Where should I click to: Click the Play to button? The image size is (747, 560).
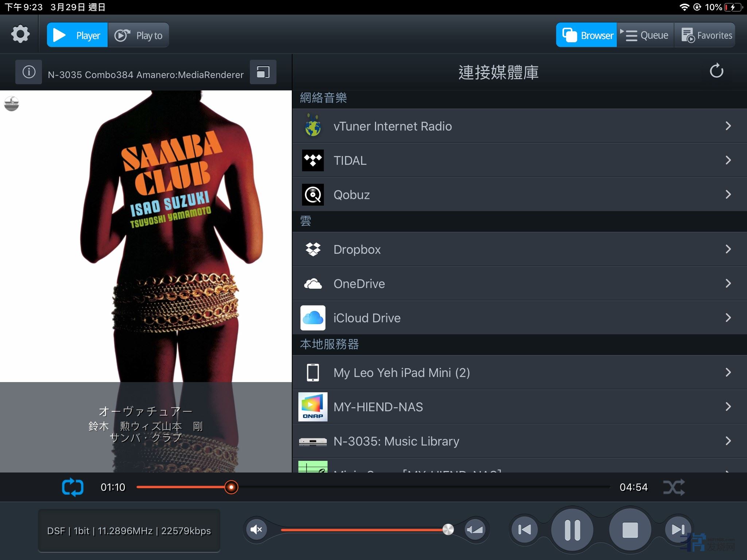139,35
